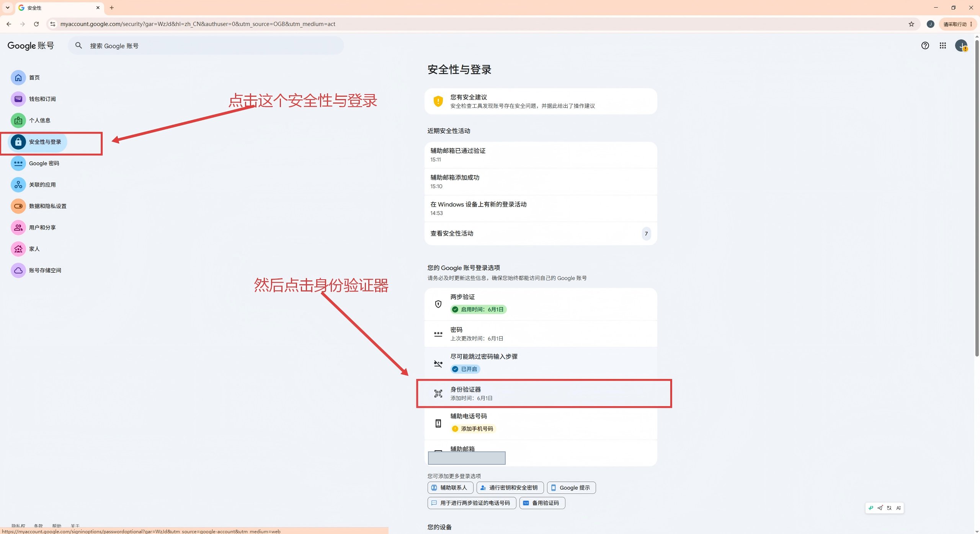Click the 辅助联系人 chip
Viewport: 980px width, 534px height.
pyautogui.click(x=450, y=488)
